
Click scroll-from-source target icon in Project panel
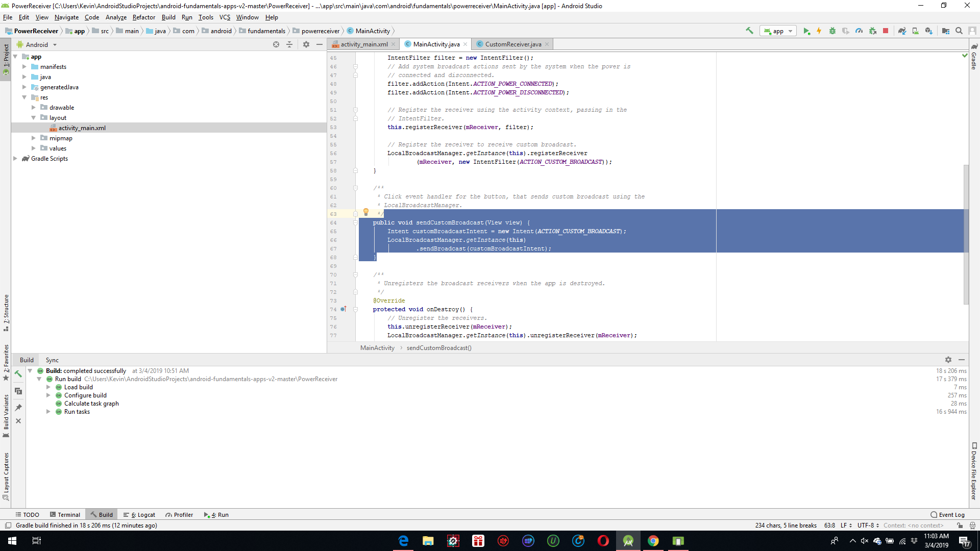point(276,44)
